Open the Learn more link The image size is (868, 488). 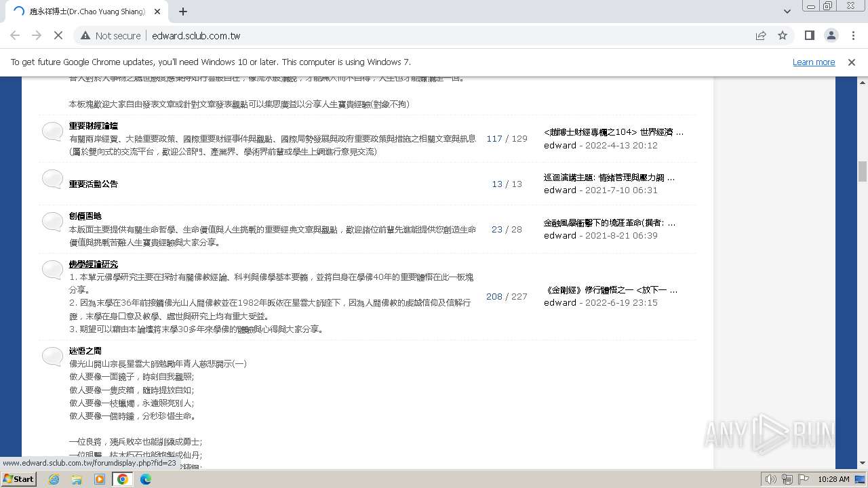click(814, 62)
